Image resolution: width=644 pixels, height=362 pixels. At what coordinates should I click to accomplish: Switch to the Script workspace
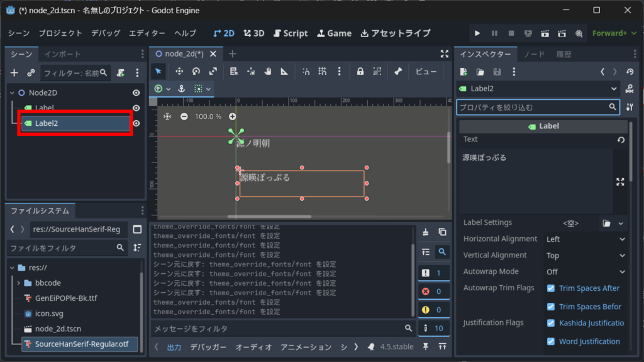click(x=289, y=33)
